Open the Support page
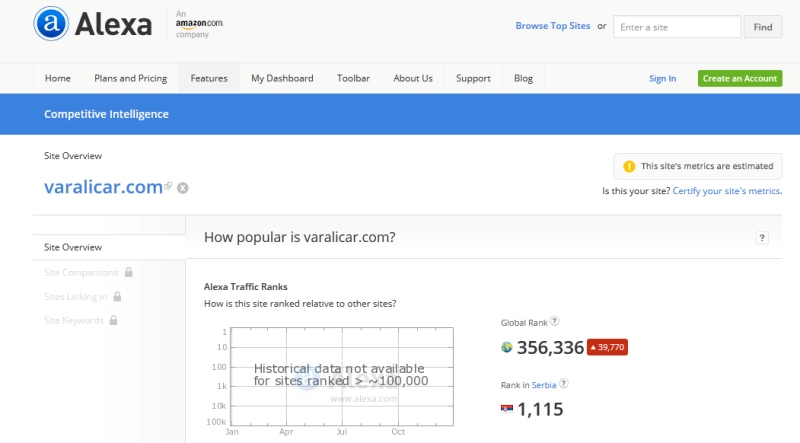800x443 pixels. pos(473,78)
